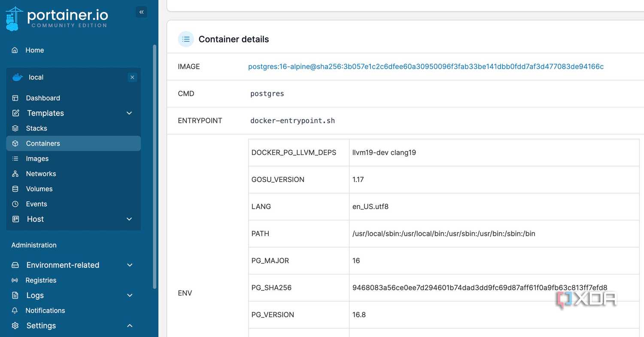This screenshot has height=337, width=644.
Task: Click the sidebar vertical scrollbar
Action: click(155, 167)
